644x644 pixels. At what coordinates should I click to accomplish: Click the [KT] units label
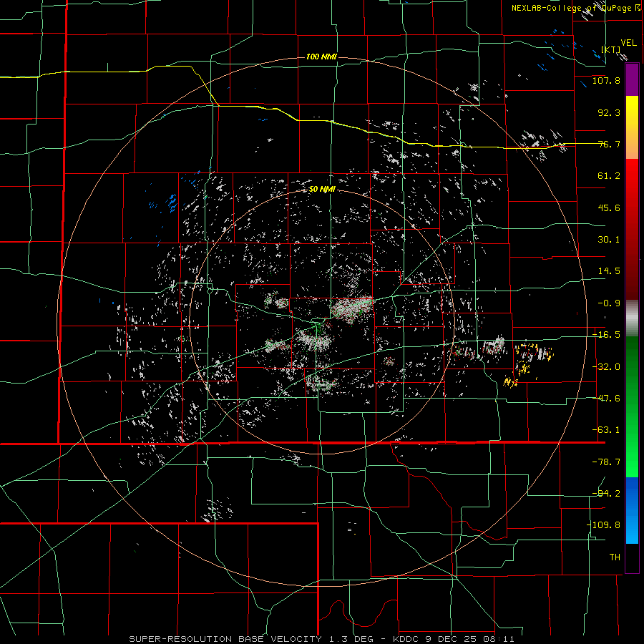tap(611, 49)
